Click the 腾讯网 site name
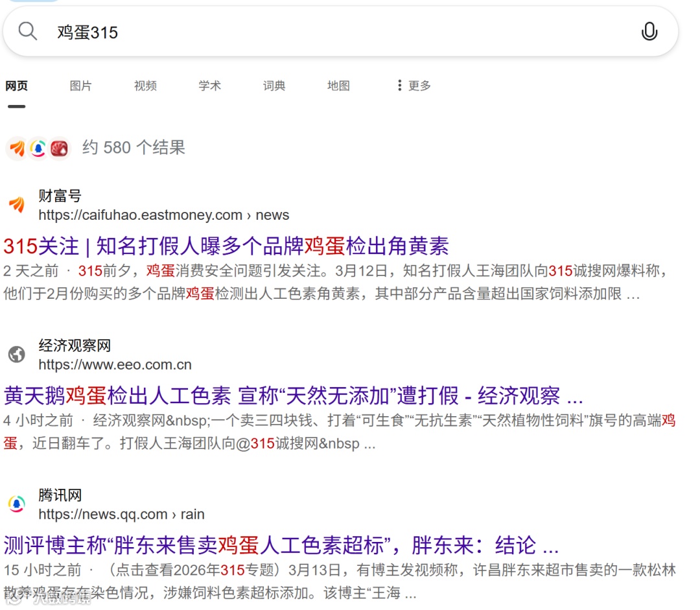Viewport: 700px width, 610px height. [60, 495]
